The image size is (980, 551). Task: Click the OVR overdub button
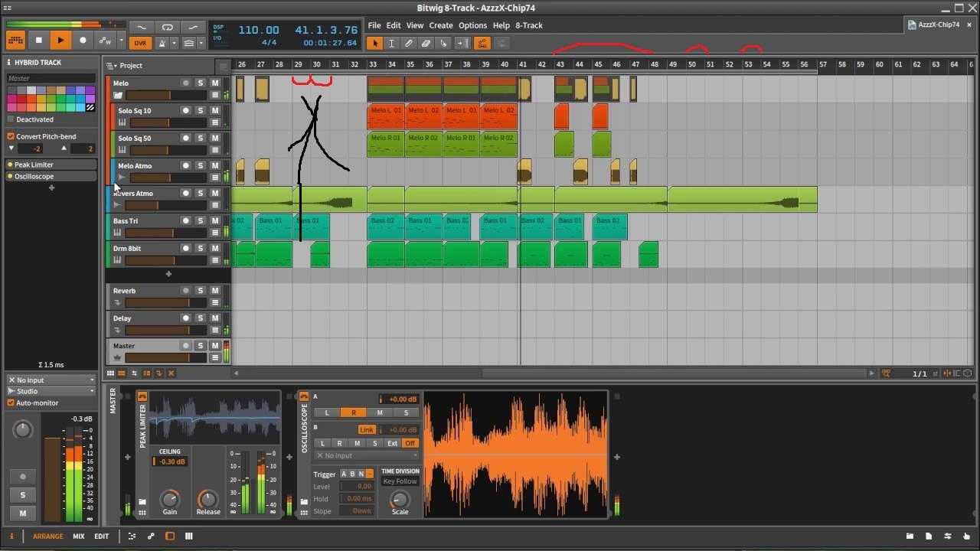pyautogui.click(x=139, y=43)
